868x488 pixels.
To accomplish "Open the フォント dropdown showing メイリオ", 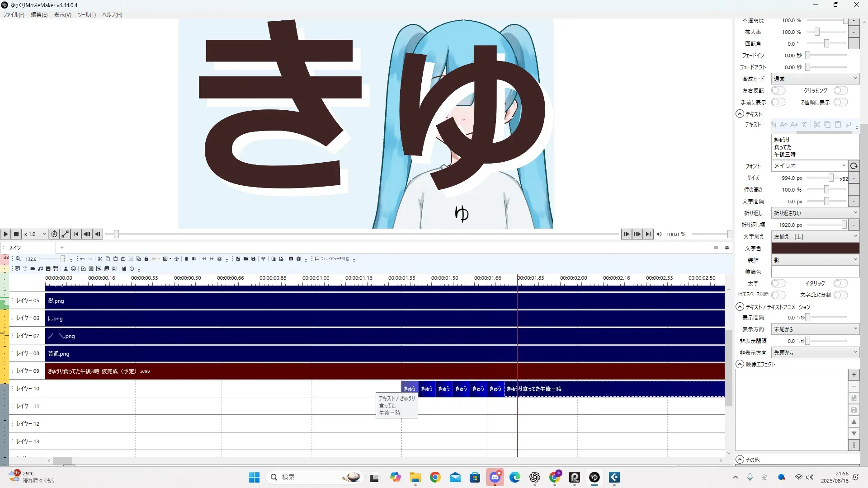I will pos(809,166).
